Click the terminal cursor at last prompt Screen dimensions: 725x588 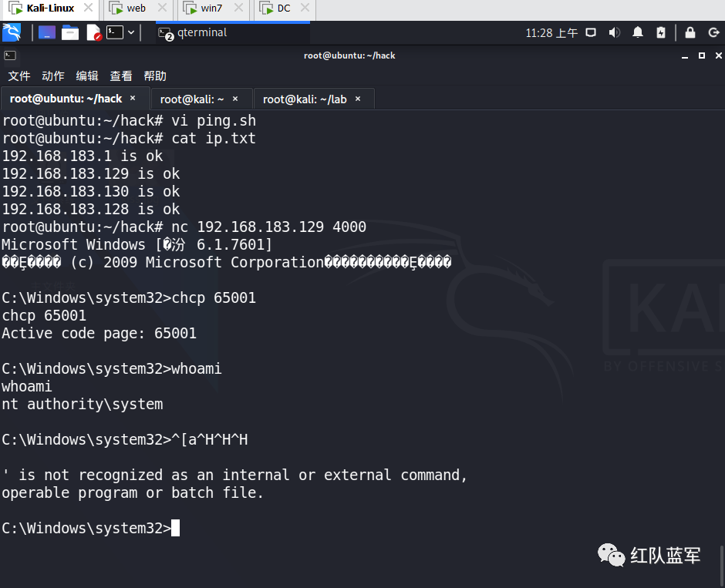(175, 528)
